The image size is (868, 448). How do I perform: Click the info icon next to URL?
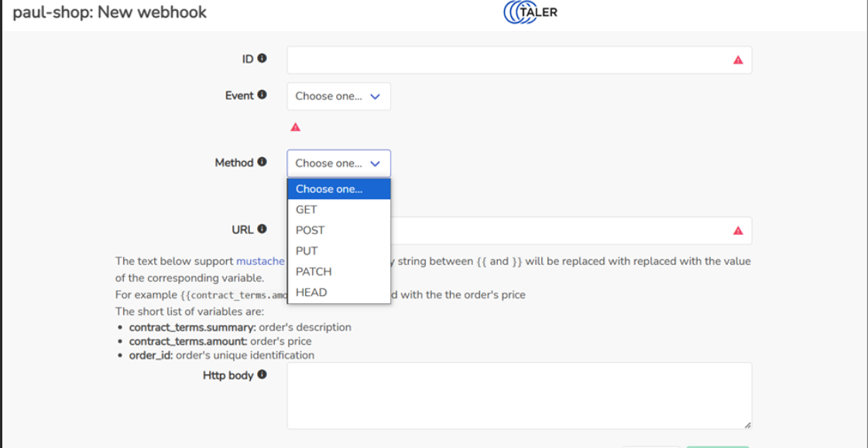tap(262, 229)
